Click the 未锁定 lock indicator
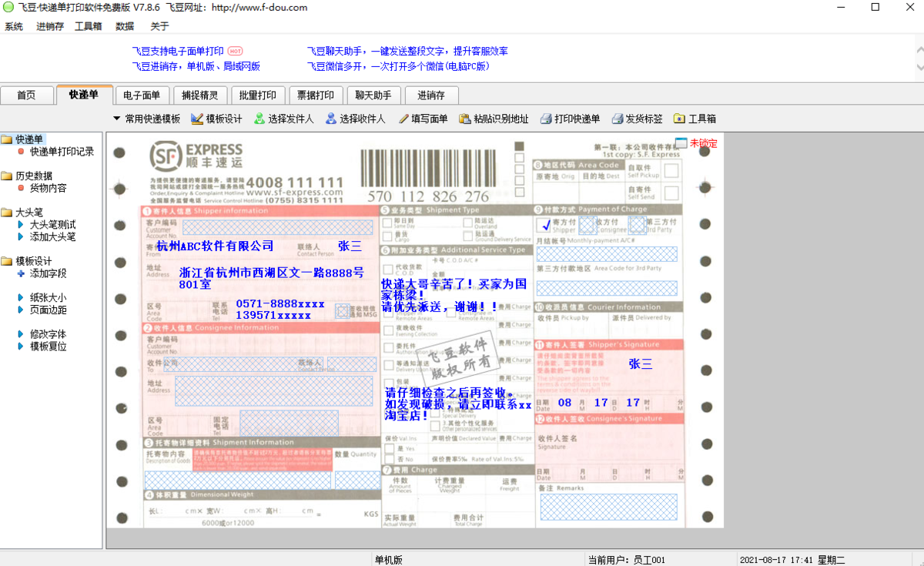Viewport: 924px width, 566px height. click(701, 142)
